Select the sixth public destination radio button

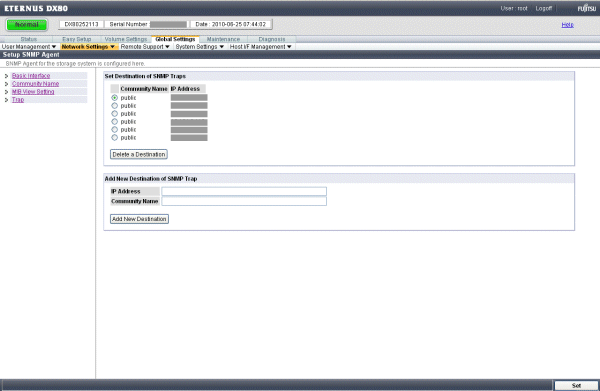[x=114, y=138]
